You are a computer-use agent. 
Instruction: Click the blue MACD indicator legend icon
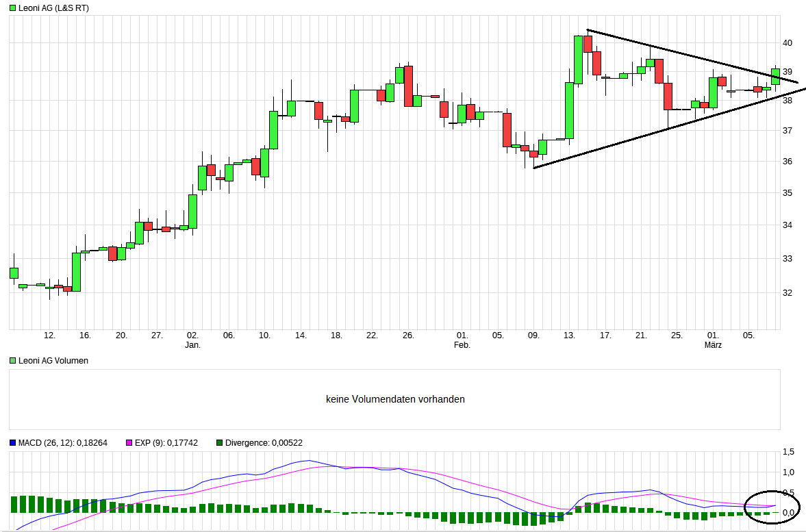(11, 442)
